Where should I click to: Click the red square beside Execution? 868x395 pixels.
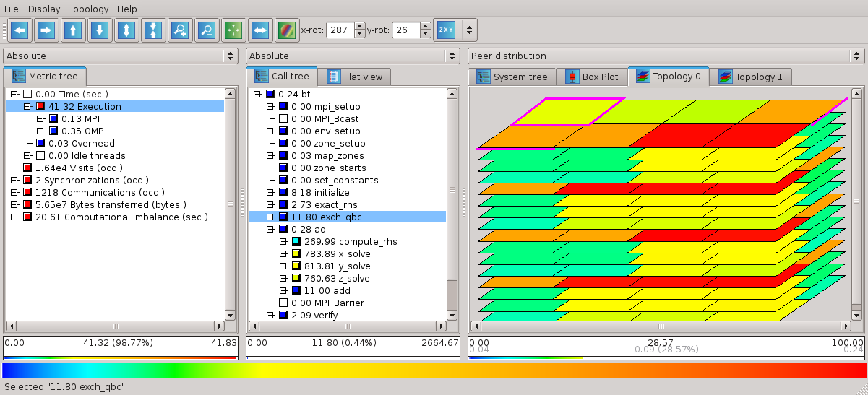[x=40, y=106]
